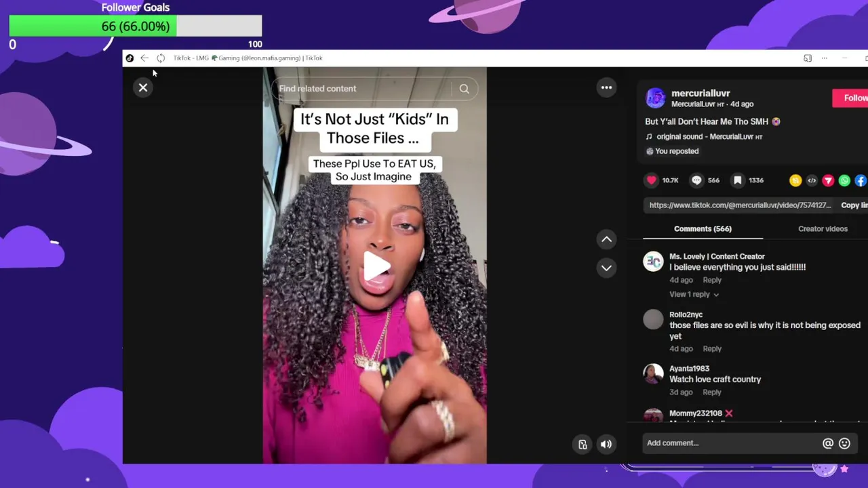Screen dimensions: 868x488
Task: Focus the Add comment field
Action: (x=730, y=443)
